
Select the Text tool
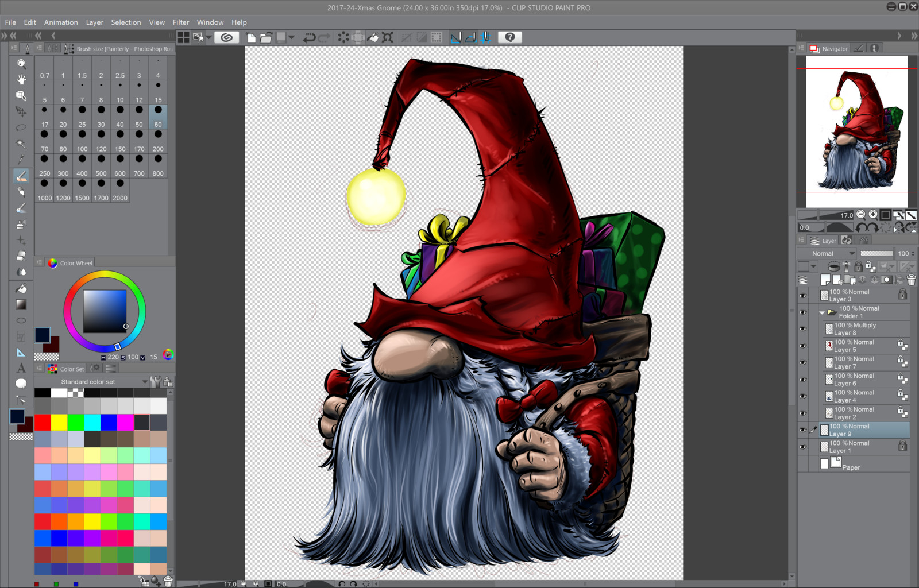(21, 368)
